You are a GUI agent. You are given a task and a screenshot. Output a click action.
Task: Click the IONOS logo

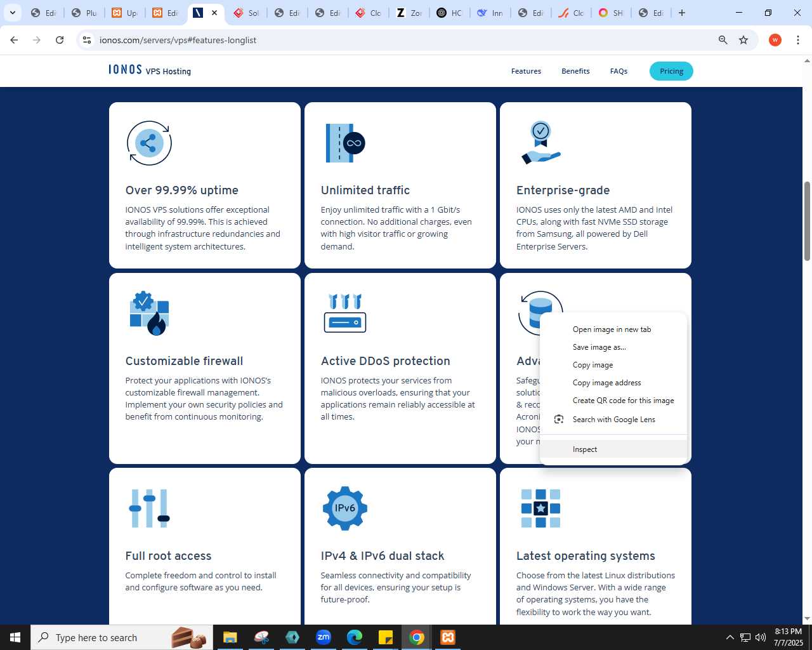point(125,69)
